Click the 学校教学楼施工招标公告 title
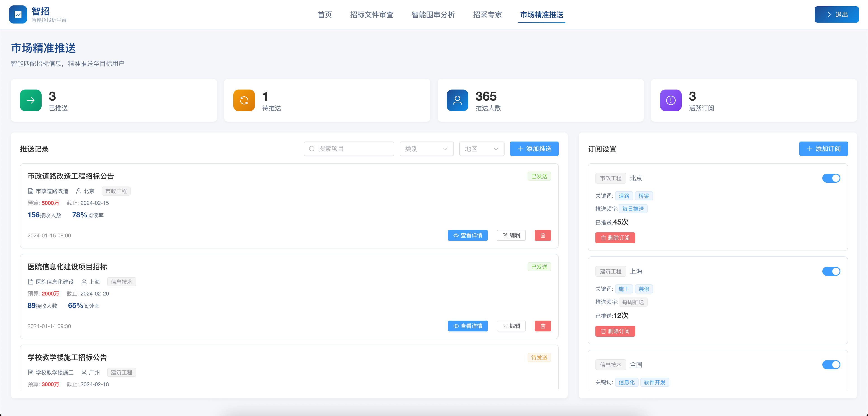This screenshot has width=868, height=416. tap(67, 357)
